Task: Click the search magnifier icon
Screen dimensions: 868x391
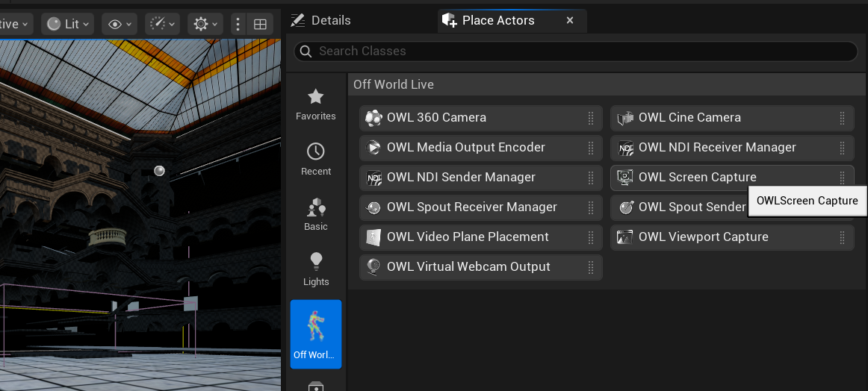Action: 305,51
